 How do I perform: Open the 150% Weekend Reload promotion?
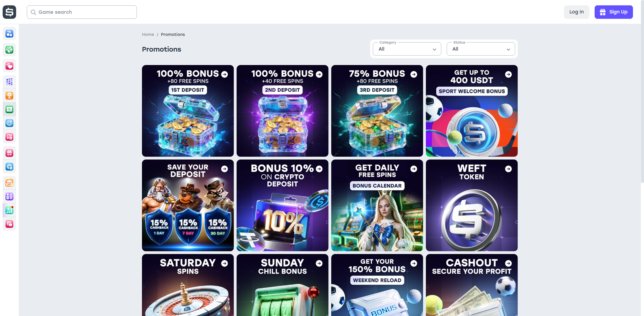pos(377,285)
